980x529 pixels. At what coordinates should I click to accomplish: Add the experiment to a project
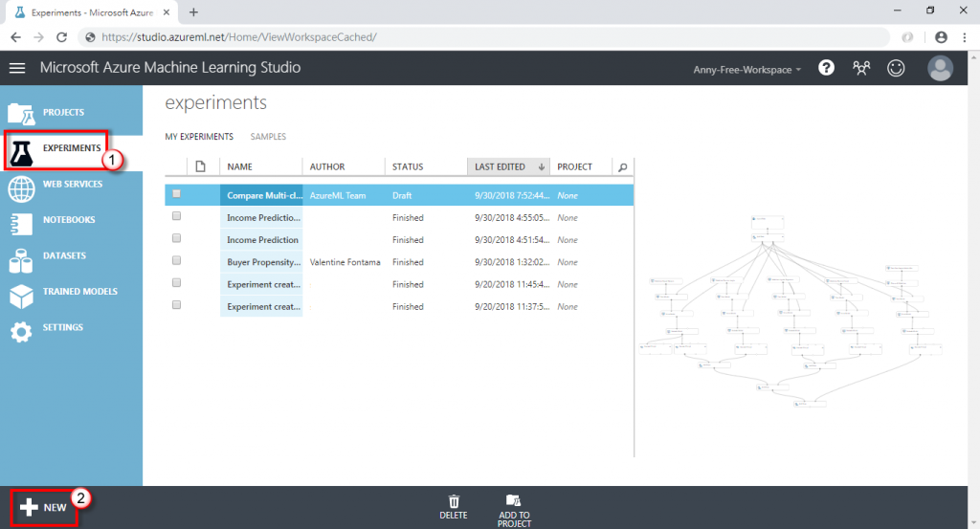(514, 510)
